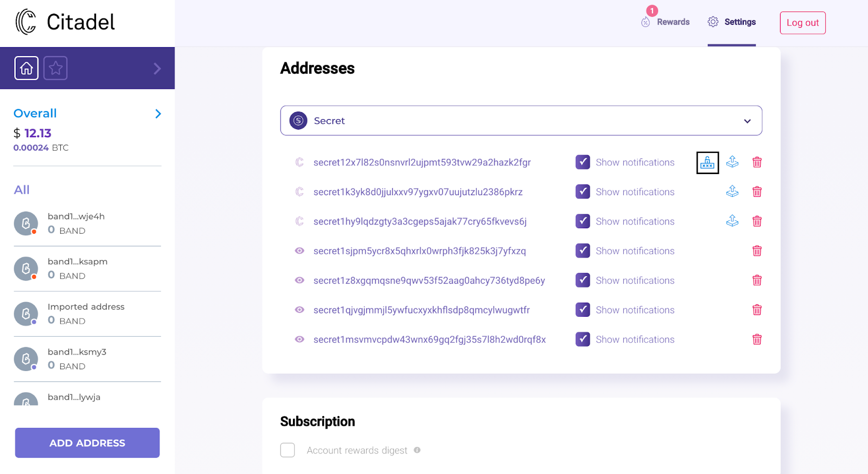This screenshot has height=474, width=868.
Task: Click the Settings gear icon
Action: click(713, 22)
